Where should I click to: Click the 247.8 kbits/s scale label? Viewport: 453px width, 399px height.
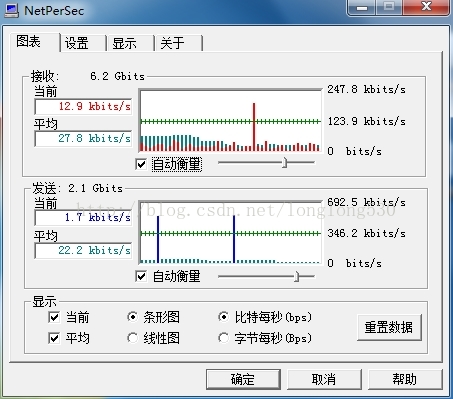click(366, 89)
